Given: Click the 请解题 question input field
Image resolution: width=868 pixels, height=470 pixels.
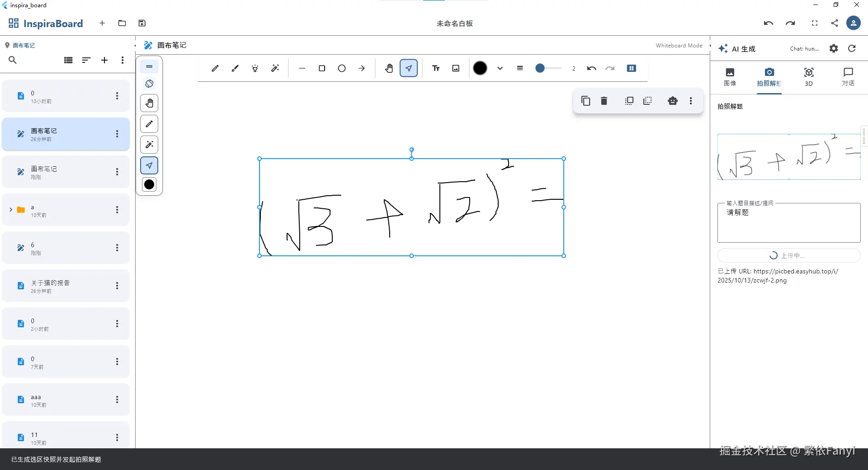Looking at the screenshot, I should point(788,222).
